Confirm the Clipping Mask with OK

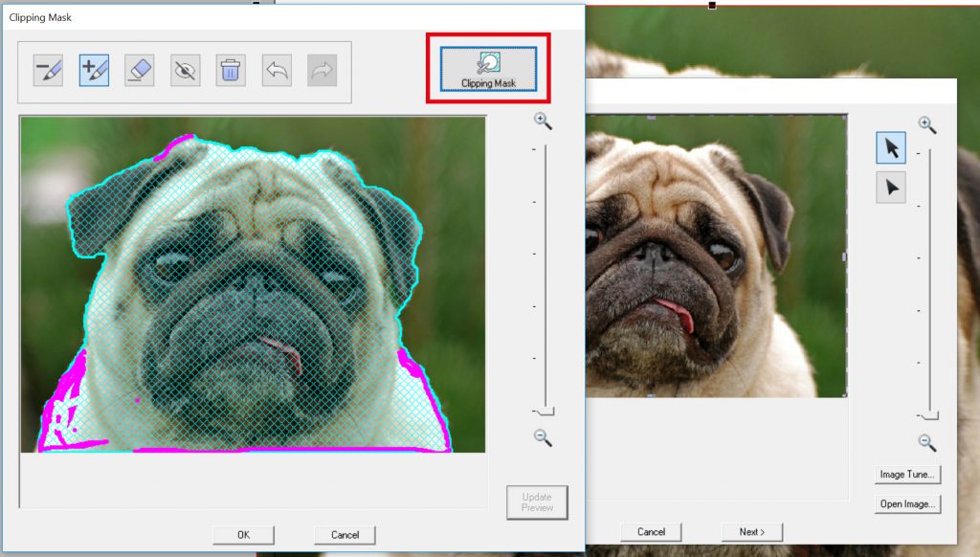click(x=243, y=535)
